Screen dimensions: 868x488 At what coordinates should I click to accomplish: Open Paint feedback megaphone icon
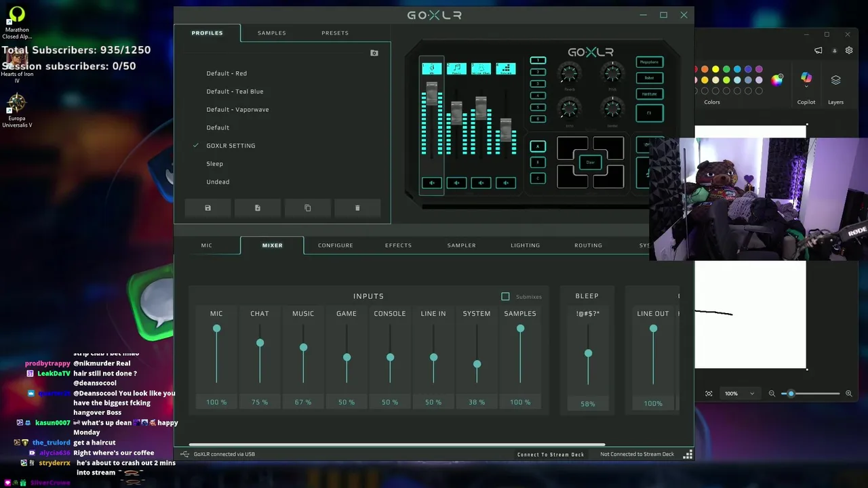coord(818,50)
